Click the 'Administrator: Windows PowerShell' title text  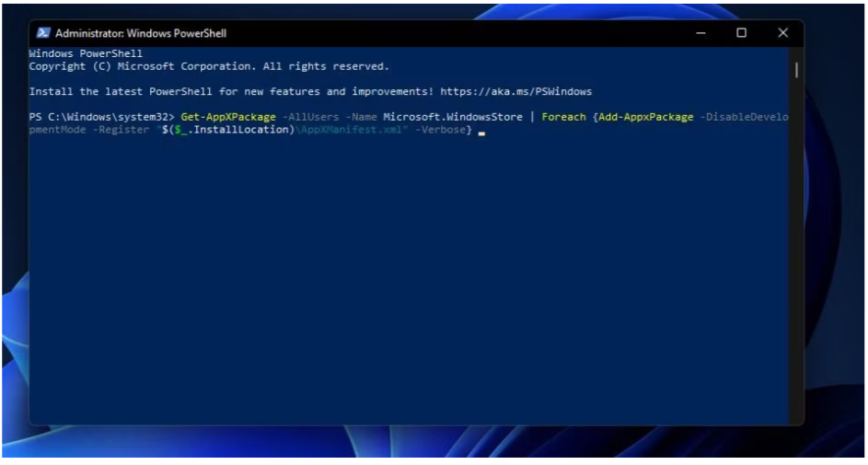coord(141,33)
